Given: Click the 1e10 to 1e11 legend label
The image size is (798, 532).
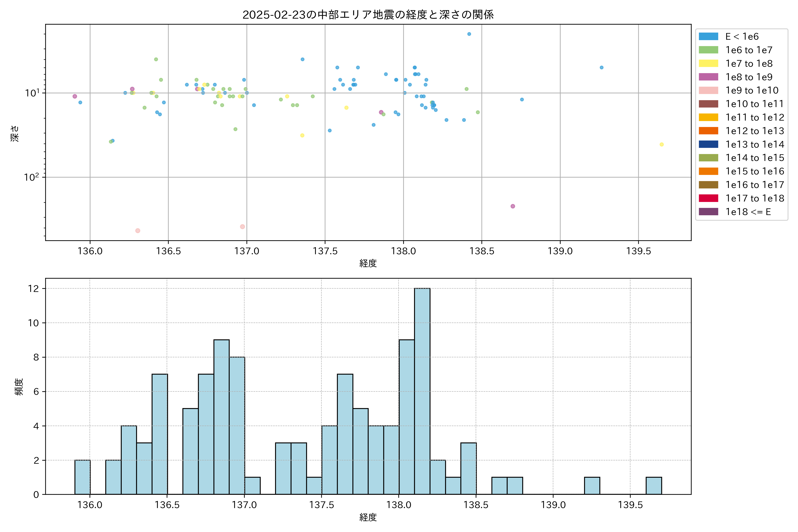Looking at the screenshot, I should point(755,104).
